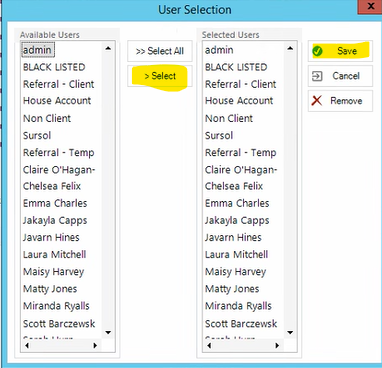
Task: Select Sursol in Available Users
Action: click(x=37, y=136)
